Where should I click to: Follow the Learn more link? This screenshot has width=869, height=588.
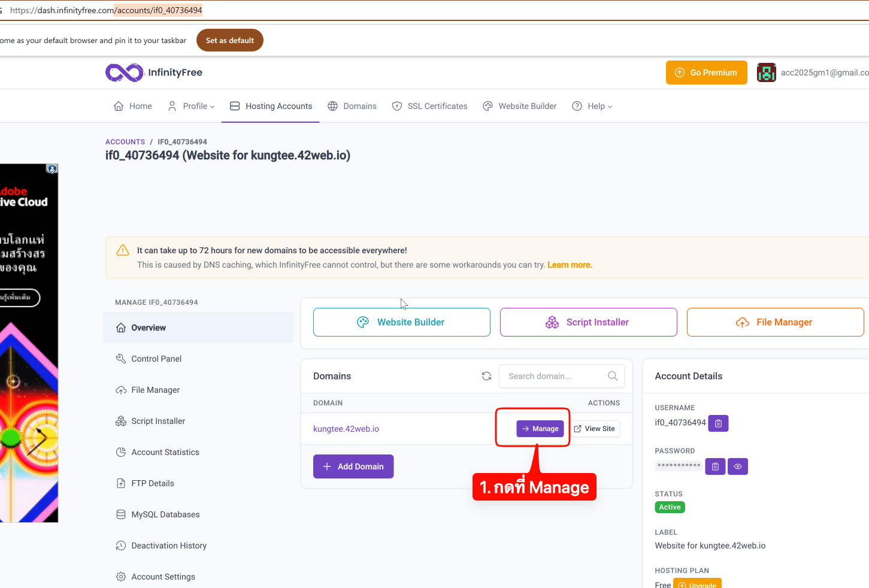(x=569, y=265)
